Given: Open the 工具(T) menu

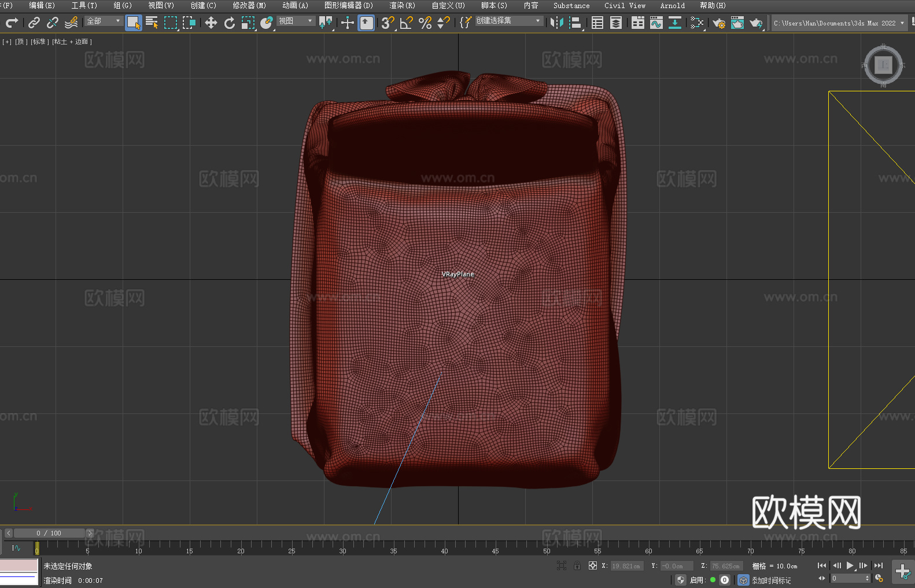Looking at the screenshot, I should 84,5.
